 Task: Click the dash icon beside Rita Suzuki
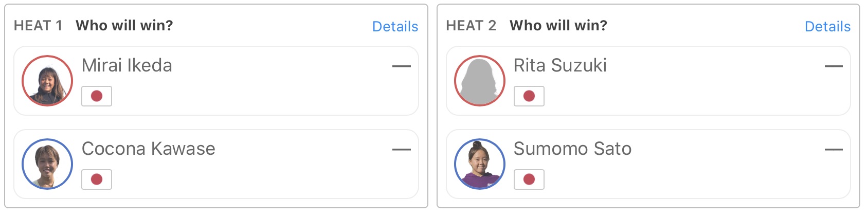pyautogui.click(x=834, y=66)
